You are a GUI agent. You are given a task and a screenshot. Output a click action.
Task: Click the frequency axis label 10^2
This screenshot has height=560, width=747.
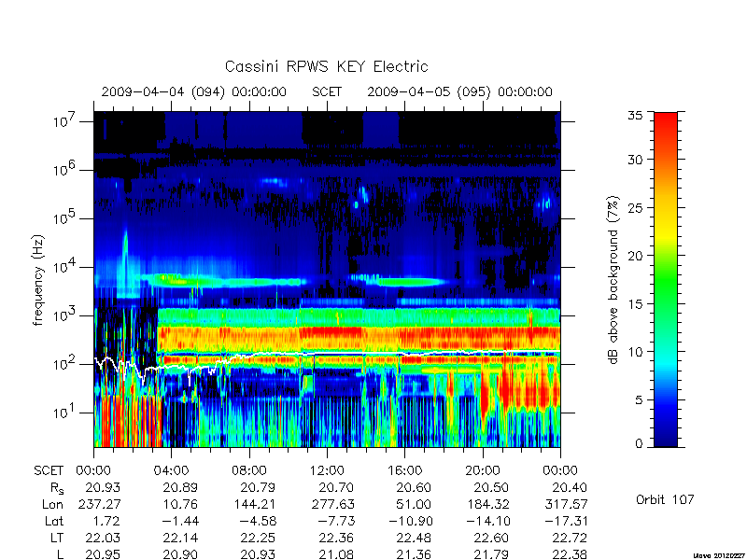coord(63,363)
